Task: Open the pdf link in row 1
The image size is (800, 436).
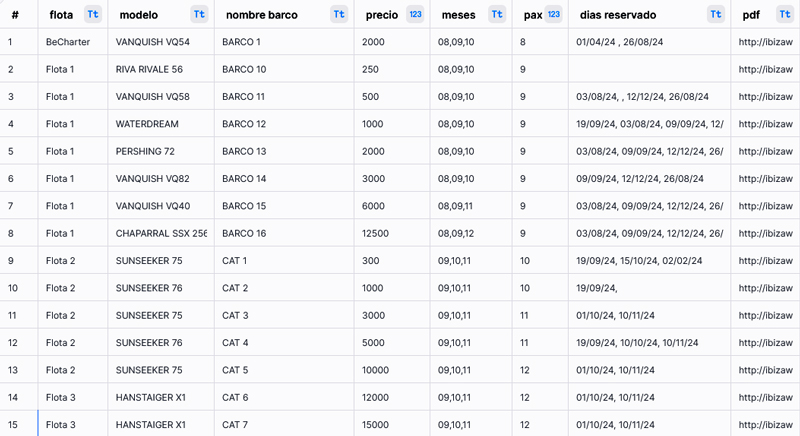Action: coord(765,42)
